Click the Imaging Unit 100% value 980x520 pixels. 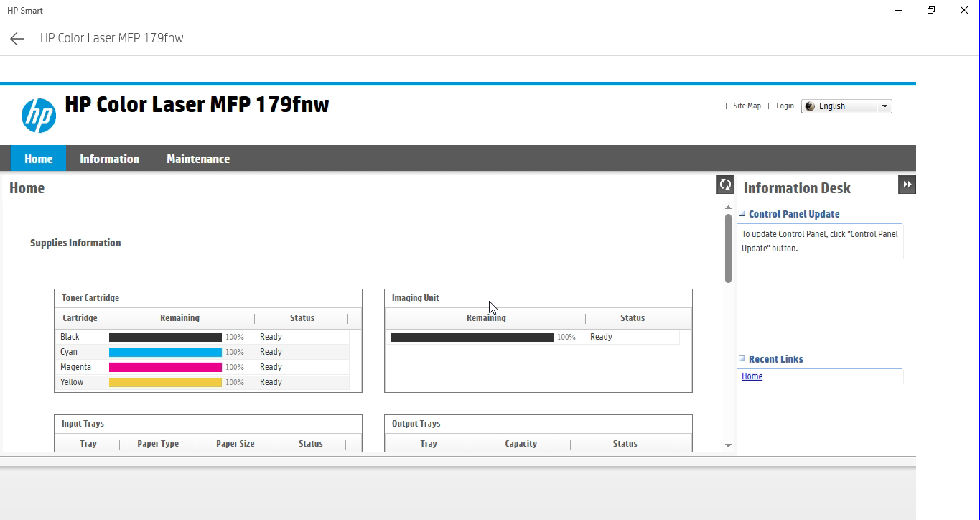(x=566, y=337)
